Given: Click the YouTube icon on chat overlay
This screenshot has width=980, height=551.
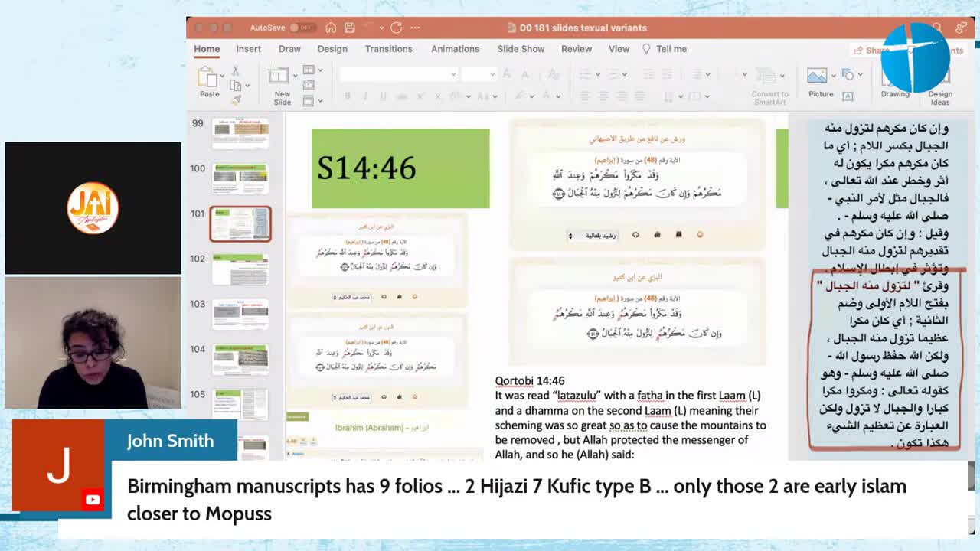Looking at the screenshot, I should coord(93,500).
